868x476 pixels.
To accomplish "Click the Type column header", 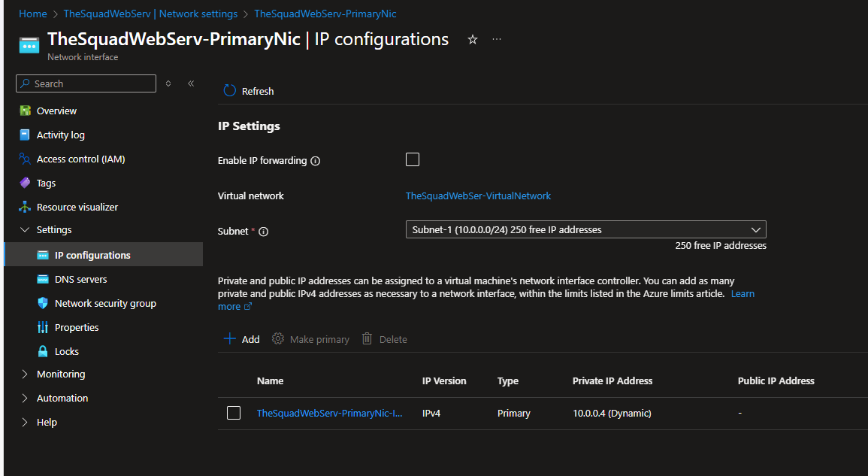I will (x=507, y=380).
